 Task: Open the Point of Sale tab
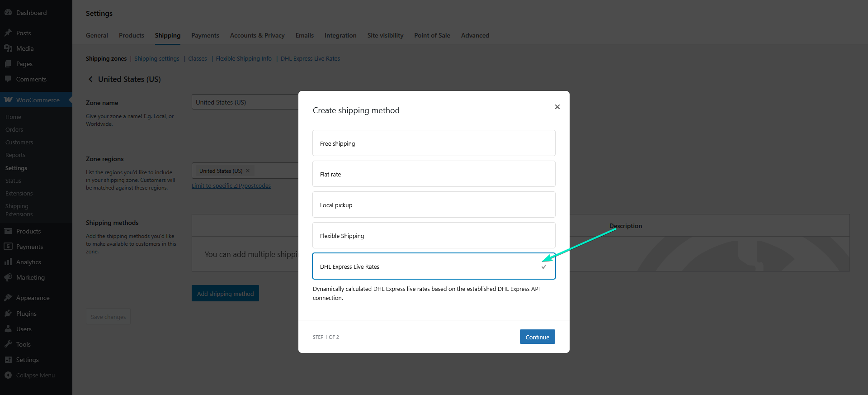(x=432, y=35)
